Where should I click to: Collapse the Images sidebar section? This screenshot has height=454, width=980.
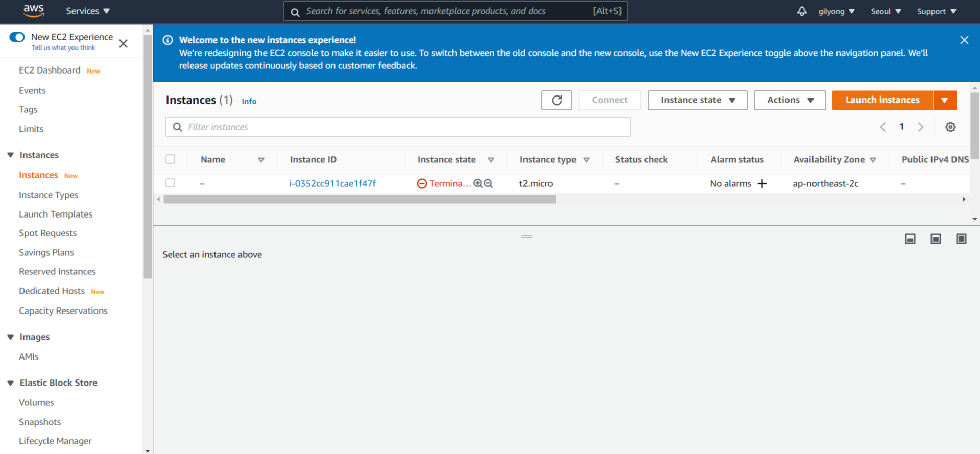tap(10, 337)
